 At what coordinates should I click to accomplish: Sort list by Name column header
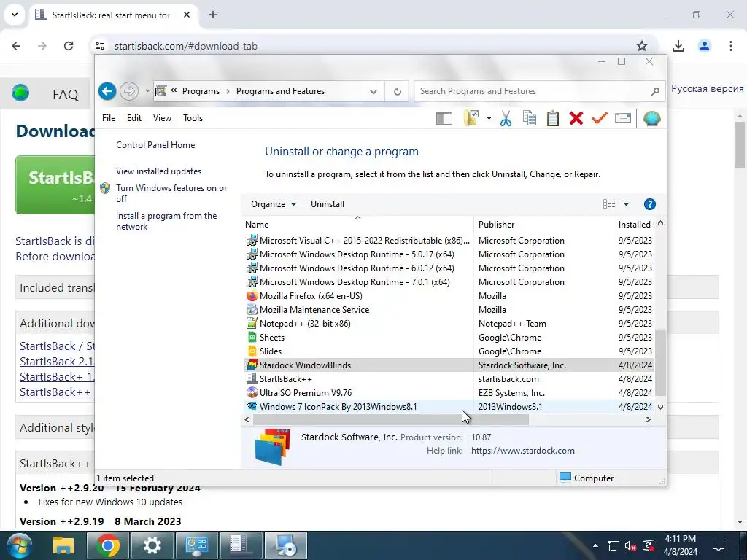coord(357,224)
